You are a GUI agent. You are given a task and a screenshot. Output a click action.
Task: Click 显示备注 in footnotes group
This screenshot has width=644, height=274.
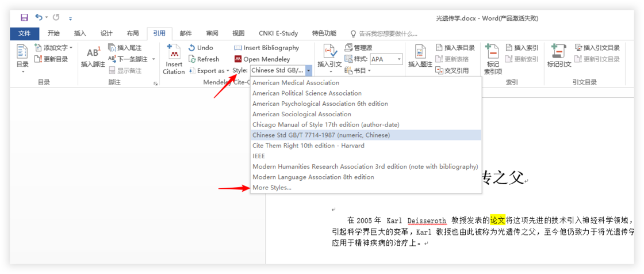click(x=125, y=70)
